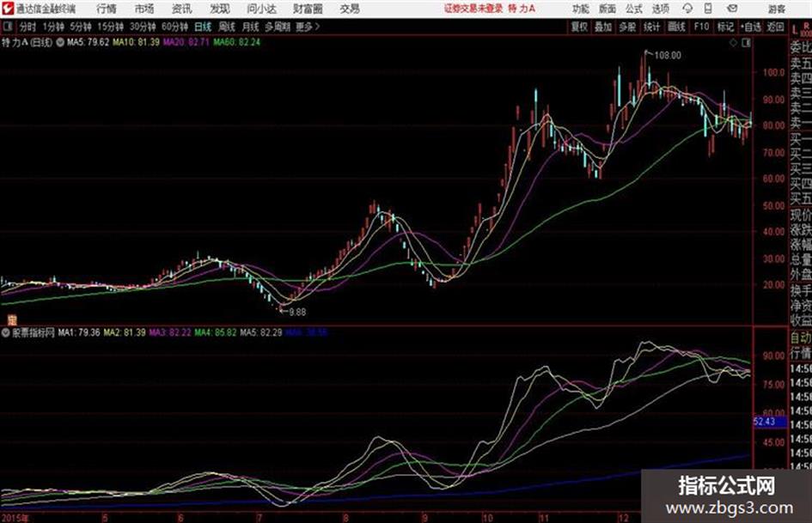Click the 特力A (日线) chart title
Image resolution: width=812 pixels, height=523 pixels.
click(27, 42)
